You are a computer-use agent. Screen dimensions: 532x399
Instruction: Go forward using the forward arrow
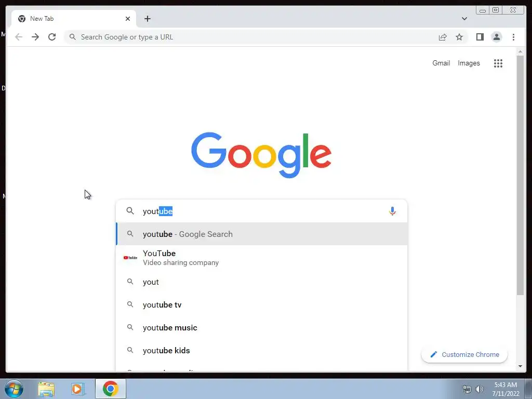click(x=35, y=37)
